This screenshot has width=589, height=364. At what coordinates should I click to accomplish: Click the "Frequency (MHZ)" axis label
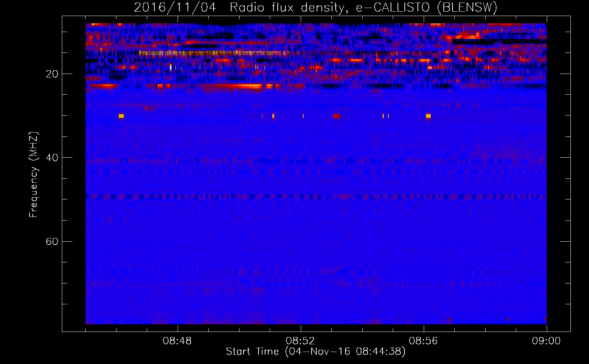(x=33, y=174)
